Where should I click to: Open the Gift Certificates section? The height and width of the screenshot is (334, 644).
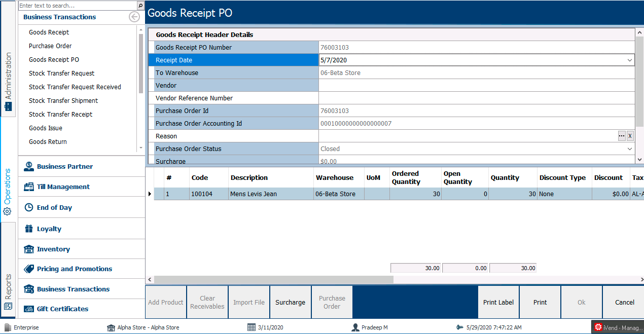[62, 309]
